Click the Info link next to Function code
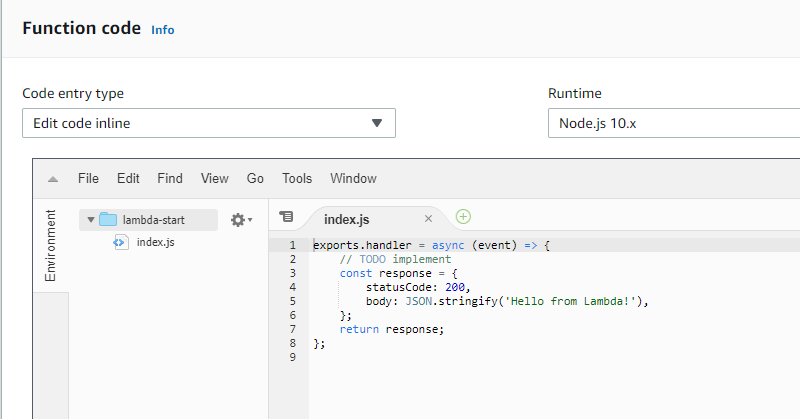This screenshot has width=800, height=419. tap(163, 30)
